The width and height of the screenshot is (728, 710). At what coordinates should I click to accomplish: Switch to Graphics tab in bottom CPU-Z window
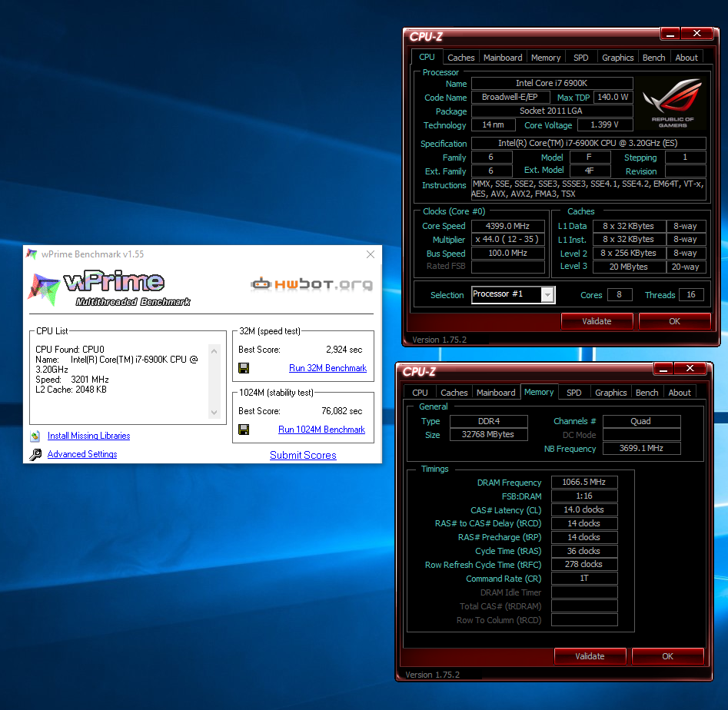[610, 393]
